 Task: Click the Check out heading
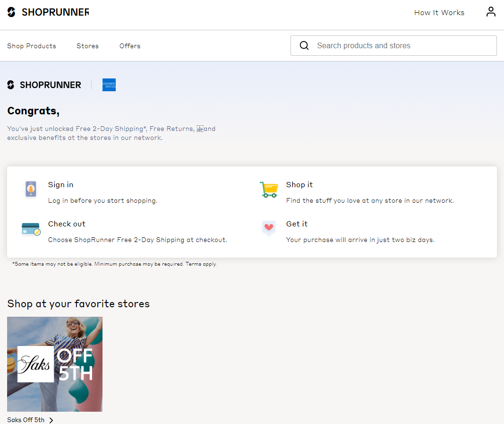coord(67,224)
